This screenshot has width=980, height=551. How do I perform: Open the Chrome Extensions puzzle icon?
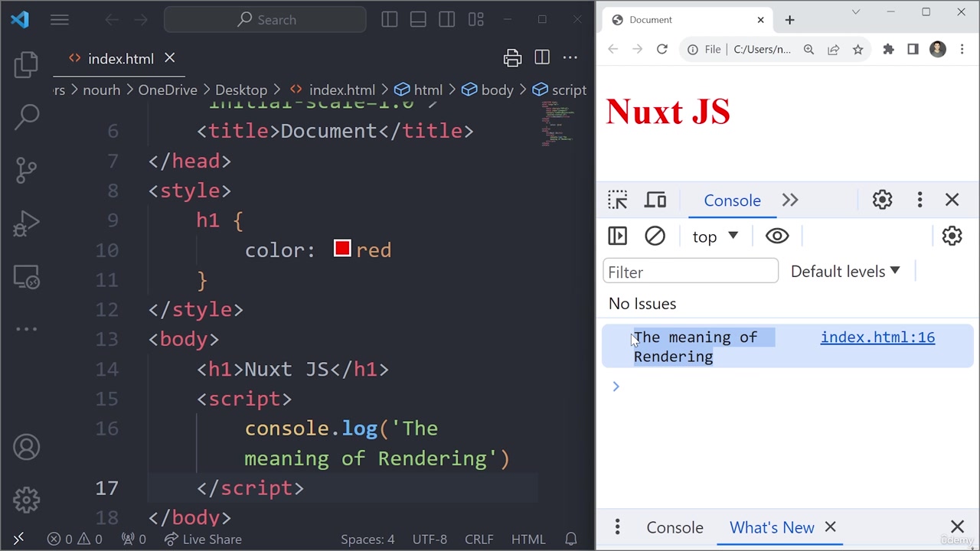888,49
